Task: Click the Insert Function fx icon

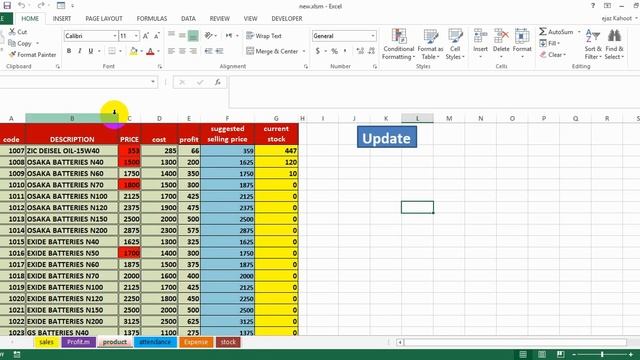Action: point(218,82)
